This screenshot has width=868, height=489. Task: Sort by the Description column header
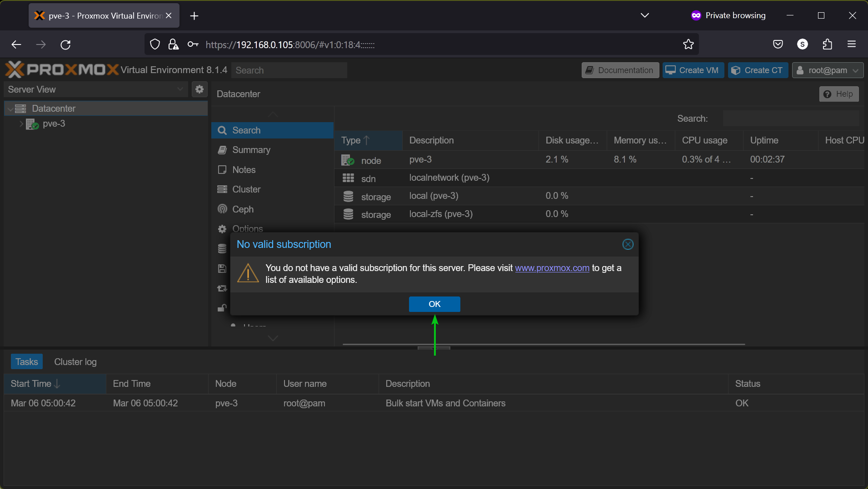[x=470, y=140]
